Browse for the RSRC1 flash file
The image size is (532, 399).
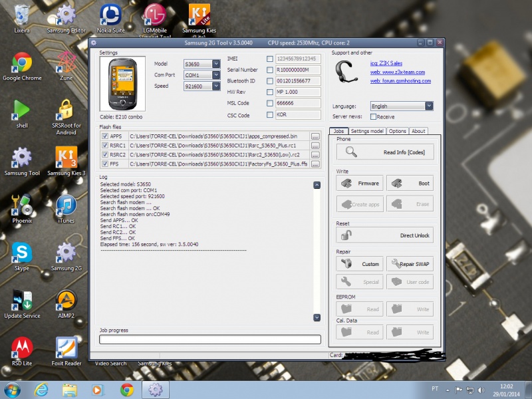tap(315, 146)
